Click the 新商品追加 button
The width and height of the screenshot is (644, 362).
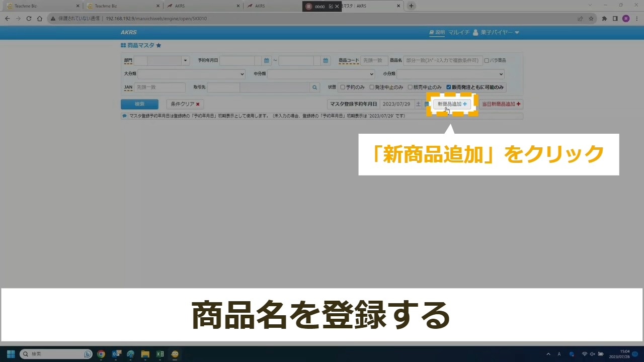452,104
